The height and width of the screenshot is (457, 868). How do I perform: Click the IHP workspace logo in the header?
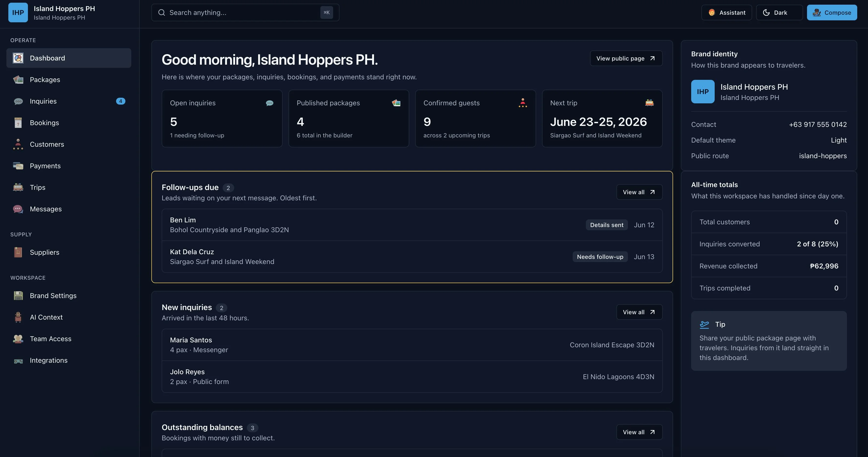18,12
